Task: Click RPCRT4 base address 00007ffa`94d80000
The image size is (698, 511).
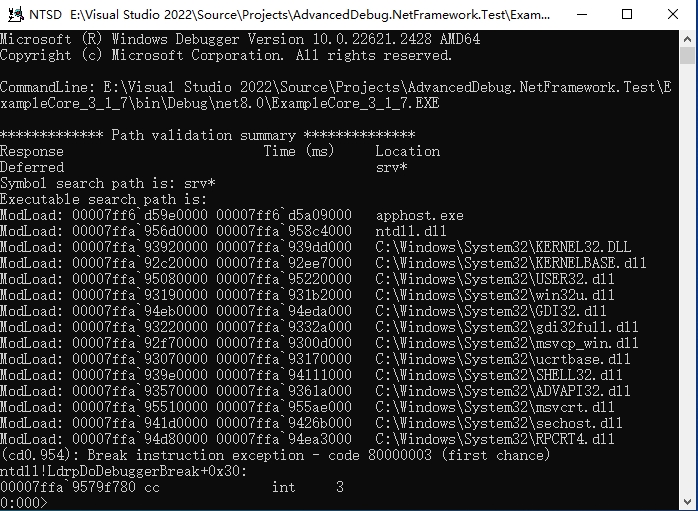Action: point(140,439)
